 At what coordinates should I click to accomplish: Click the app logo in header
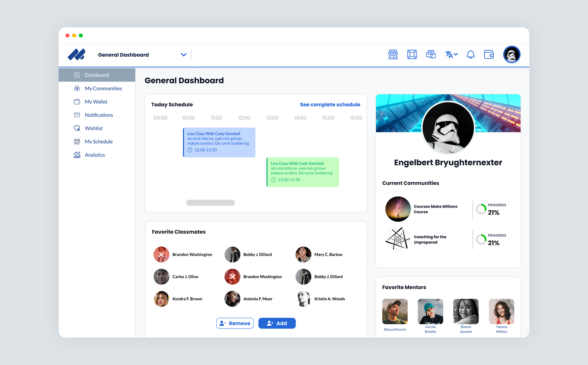[x=76, y=55]
